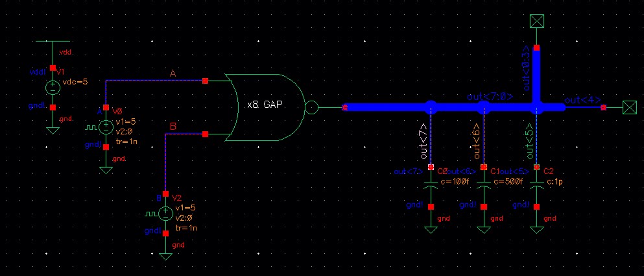Select the vdd supply rail symbol
Image resolution: width=644 pixels, height=276 pixels.
point(53,42)
